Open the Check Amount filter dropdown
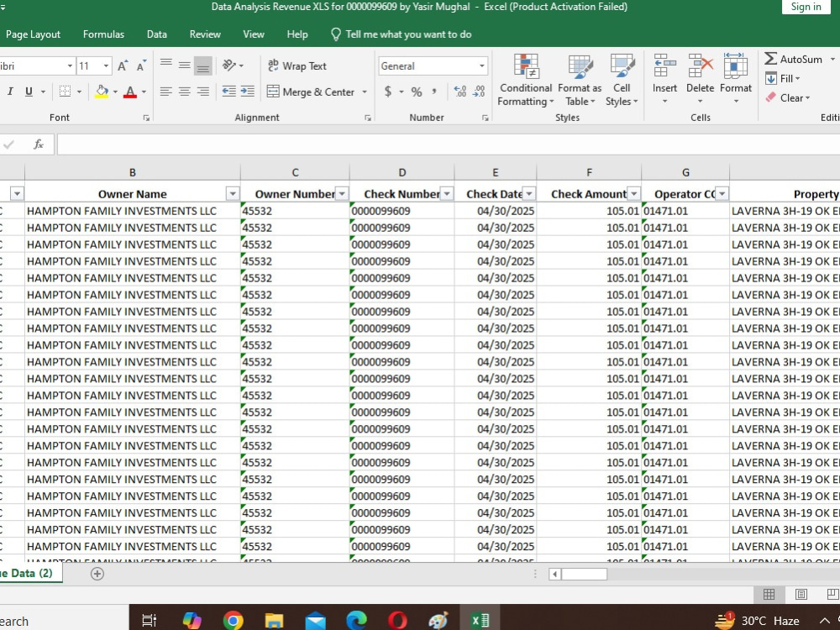The height and width of the screenshot is (630, 840). pyautogui.click(x=633, y=194)
